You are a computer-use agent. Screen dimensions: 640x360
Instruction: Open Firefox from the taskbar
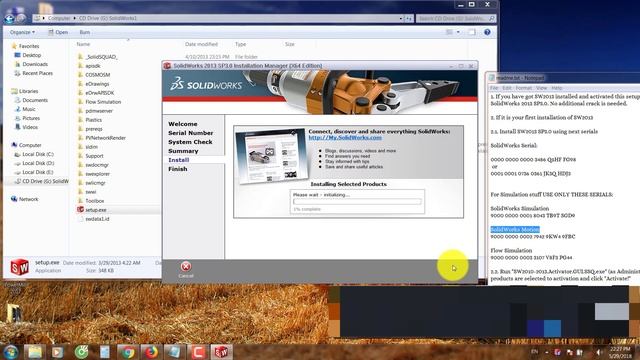pos(151,352)
